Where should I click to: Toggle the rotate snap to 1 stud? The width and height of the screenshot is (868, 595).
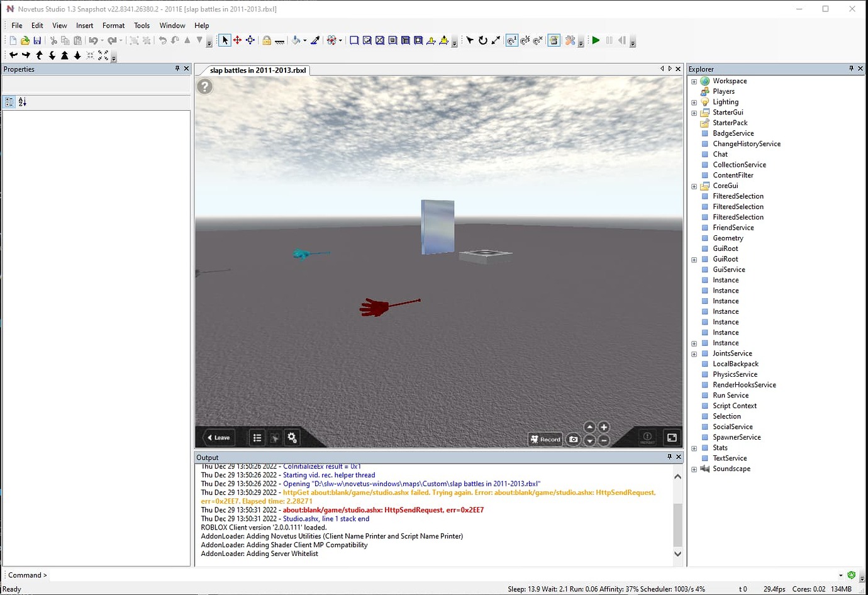point(511,40)
